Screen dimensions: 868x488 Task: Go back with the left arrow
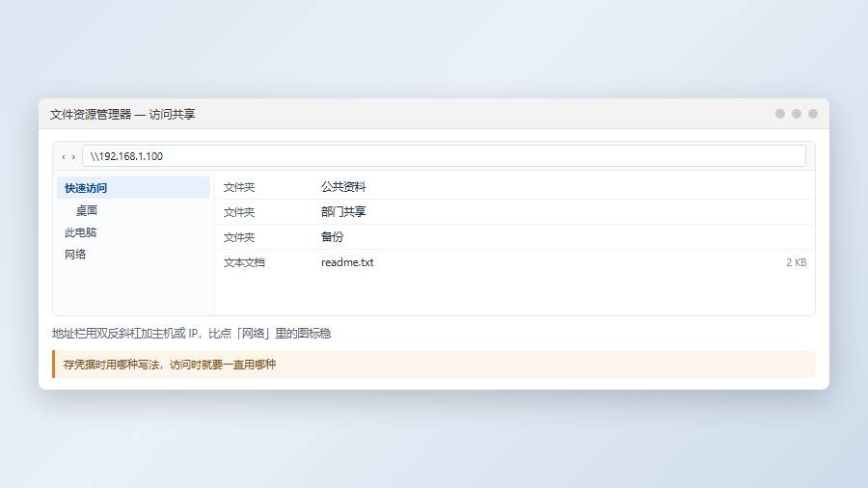tap(64, 157)
